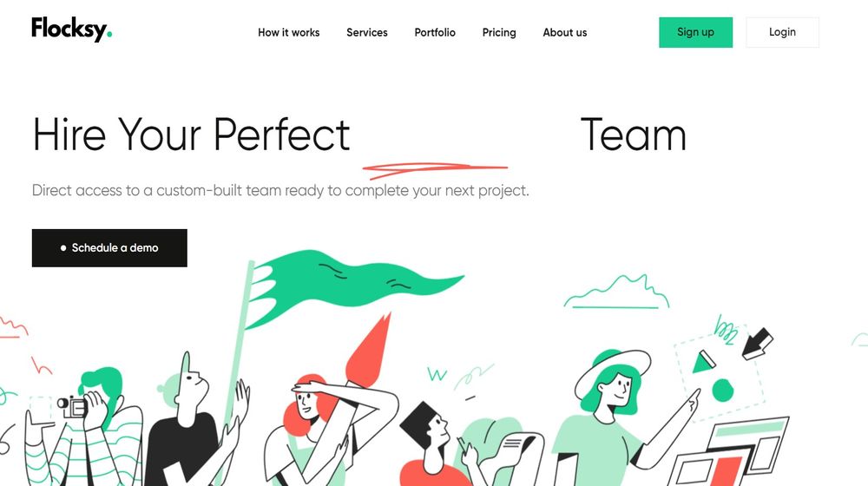Click the Login button
This screenshot has width=868, height=486.
click(782, 32)
